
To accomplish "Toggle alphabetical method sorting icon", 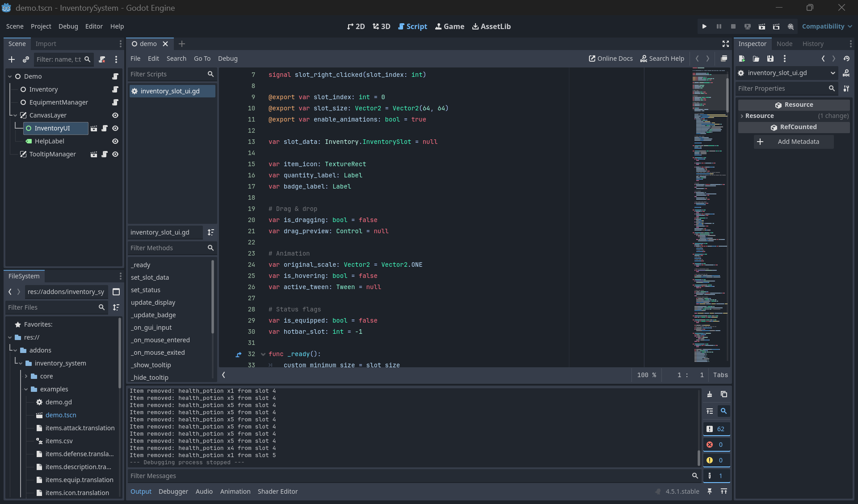I will [x=210, y=232].
